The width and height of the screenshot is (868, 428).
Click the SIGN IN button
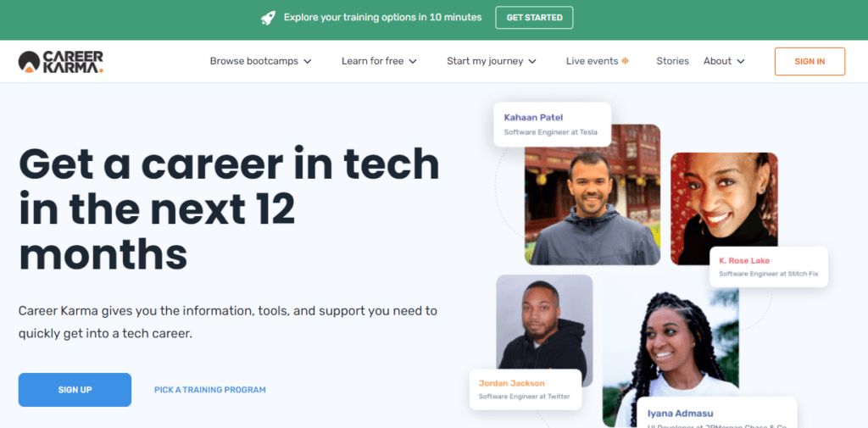(x=810, y=62)
